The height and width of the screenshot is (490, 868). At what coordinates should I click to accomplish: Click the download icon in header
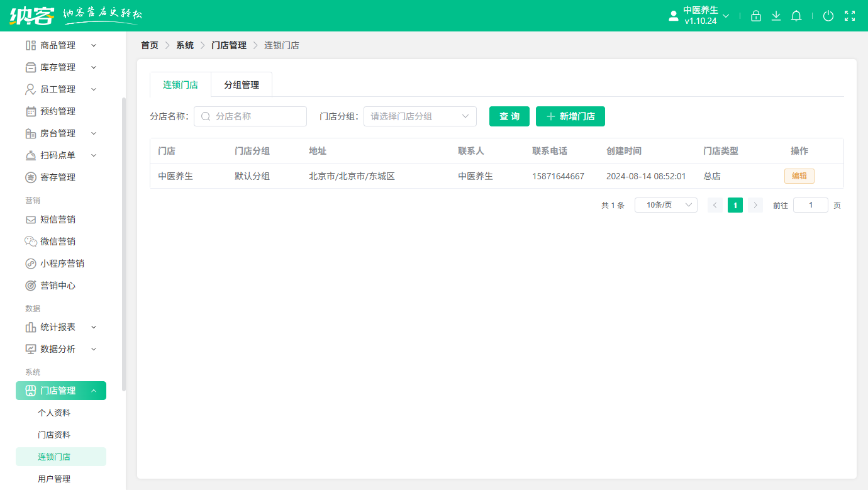(x=776, y=16)
